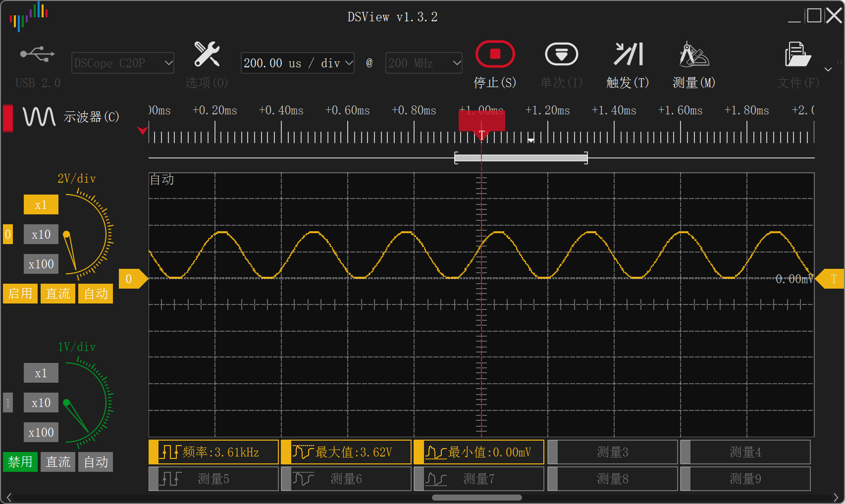The height and width of the screenshot is (504, 845).
Task: Click the 0.00mV trigger level text
Action: [x=794, y=279]
